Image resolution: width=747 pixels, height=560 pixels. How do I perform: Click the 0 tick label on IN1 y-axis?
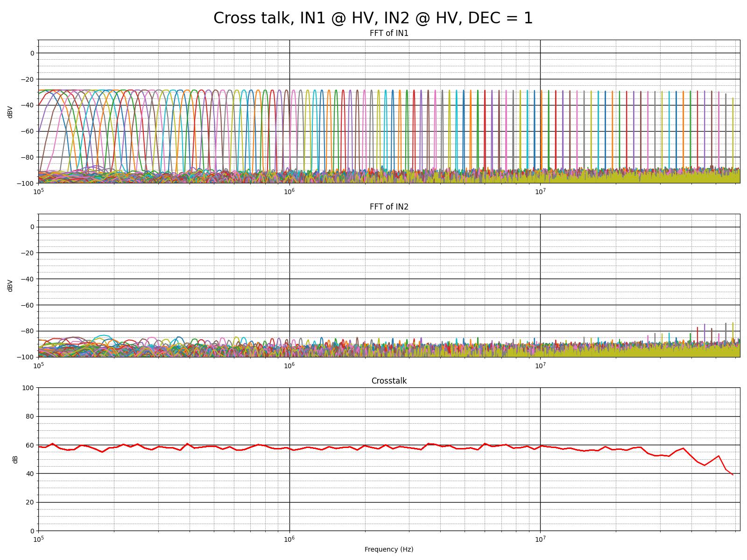[x=32, y=53]
